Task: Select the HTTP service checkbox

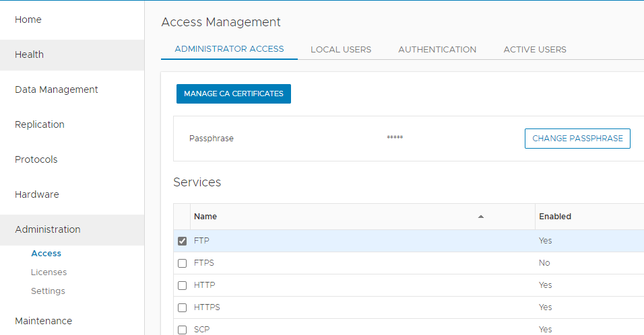Action: click(x=182, y=285)
